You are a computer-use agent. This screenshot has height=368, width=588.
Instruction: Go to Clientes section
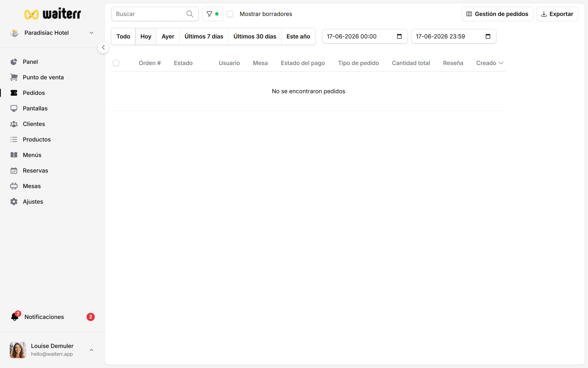tap(34, 124)
